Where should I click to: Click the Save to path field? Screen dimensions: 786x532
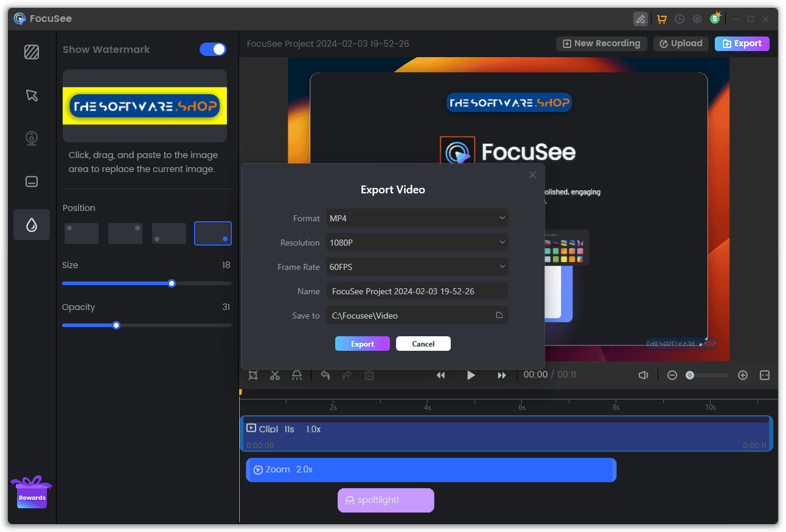(417, 315)
